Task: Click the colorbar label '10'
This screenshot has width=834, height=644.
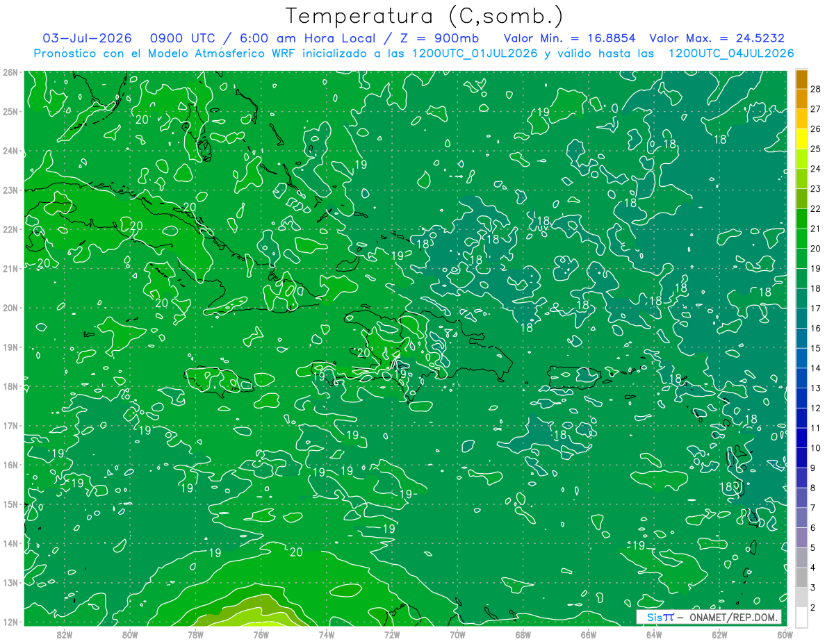Action: click(x=816, y=448)
